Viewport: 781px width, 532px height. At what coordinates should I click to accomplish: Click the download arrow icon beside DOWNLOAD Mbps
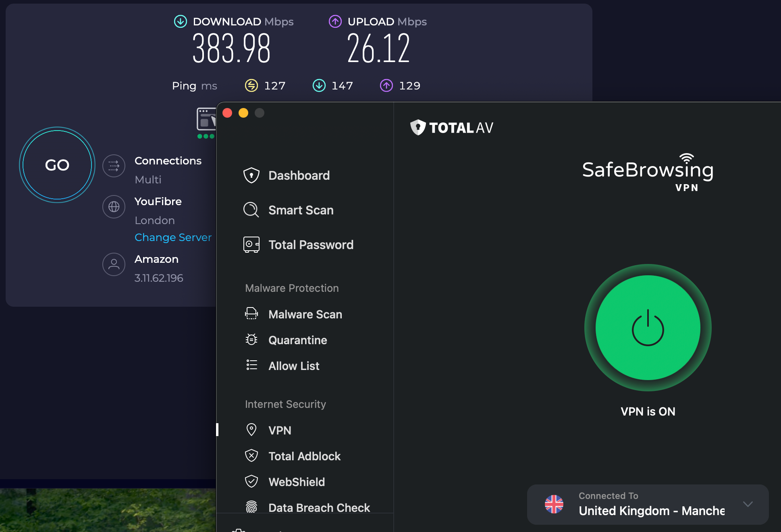[181, 21]
